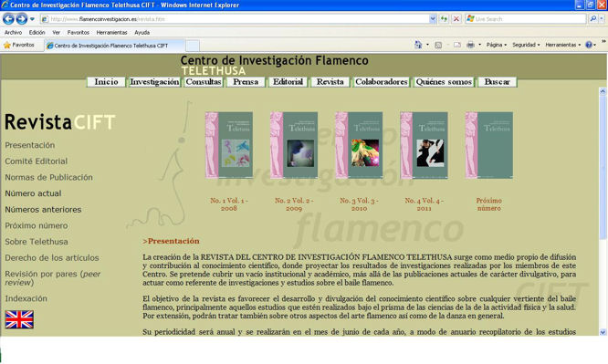Open the Favoritos star button
The width and height of the screenshot is (608, 364).
coord(18,45)
